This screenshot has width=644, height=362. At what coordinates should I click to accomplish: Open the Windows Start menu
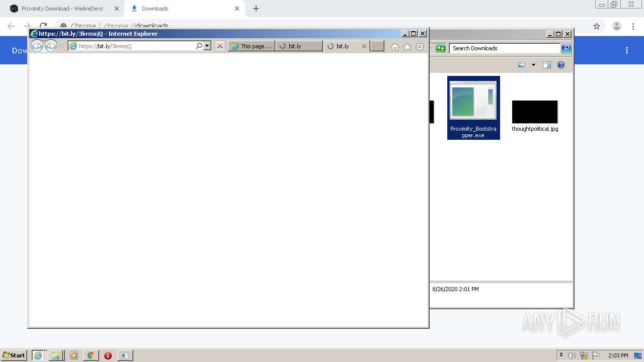click(x=14, y=355)
